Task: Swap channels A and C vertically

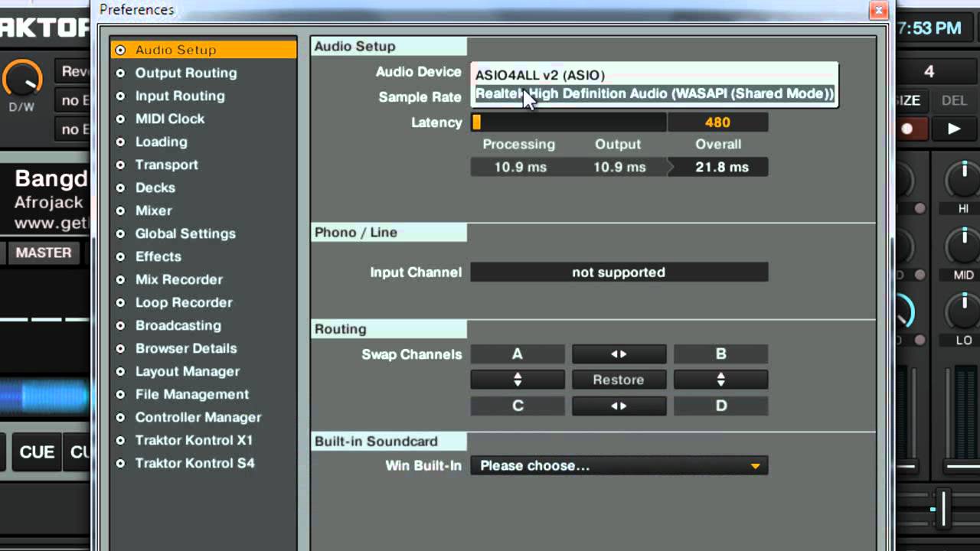Action: [518, 380]
